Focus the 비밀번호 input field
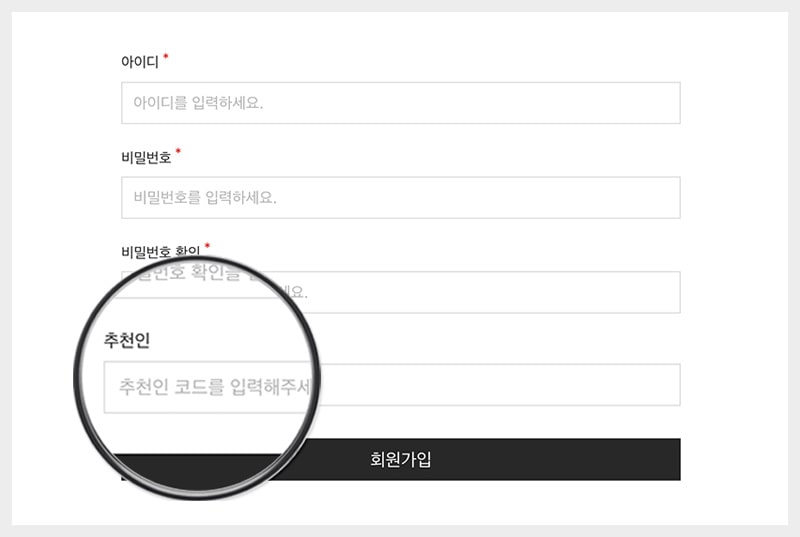 (x=401, y=197)
